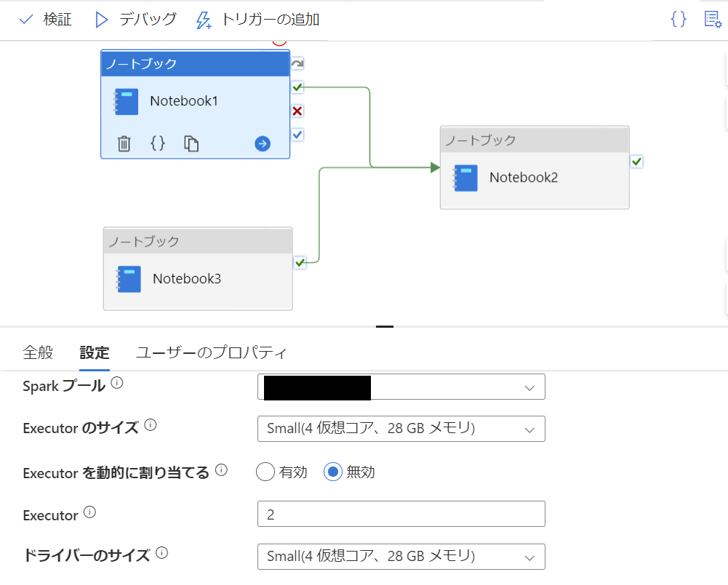Select 有効 for dynamic Executor allocation
The width and height of the screenshot is (728, 585).
coord(265,472)
